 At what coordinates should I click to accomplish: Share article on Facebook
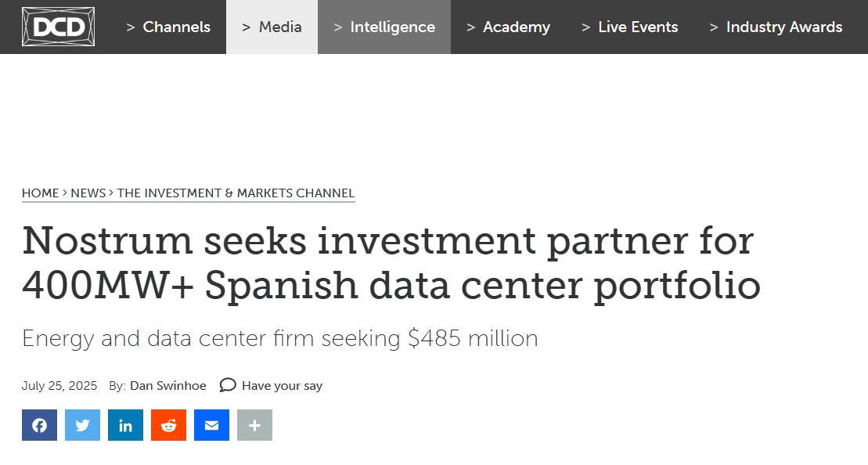point(39,425)
